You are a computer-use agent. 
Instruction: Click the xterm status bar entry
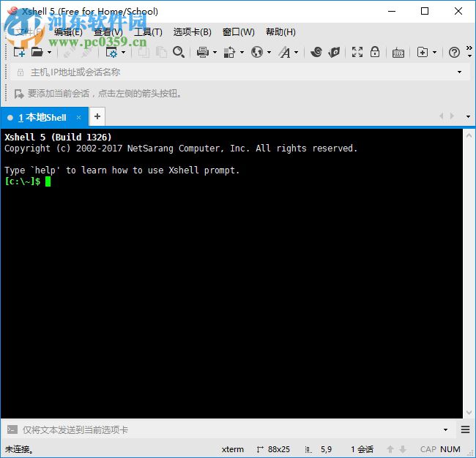click(233, 449)
